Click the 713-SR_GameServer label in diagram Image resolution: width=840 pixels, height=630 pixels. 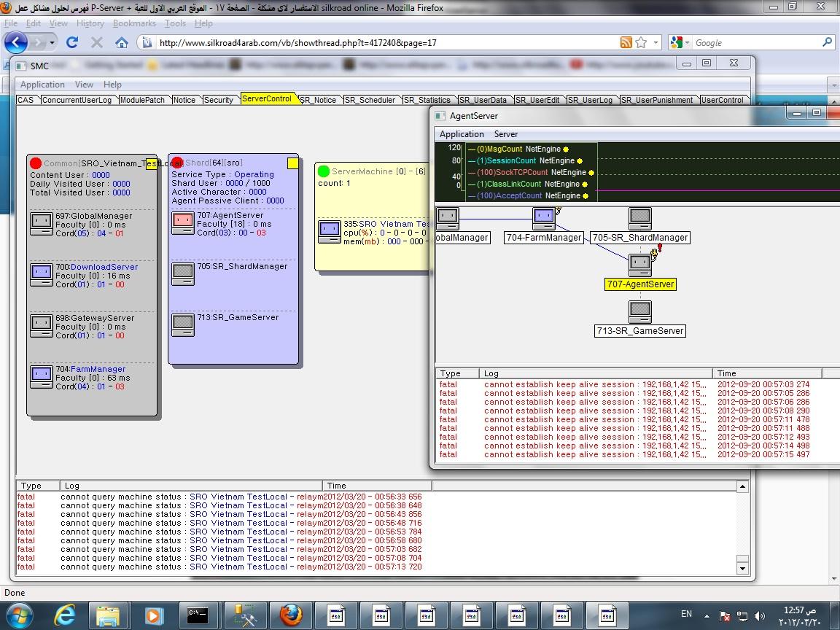pos(640,331)
